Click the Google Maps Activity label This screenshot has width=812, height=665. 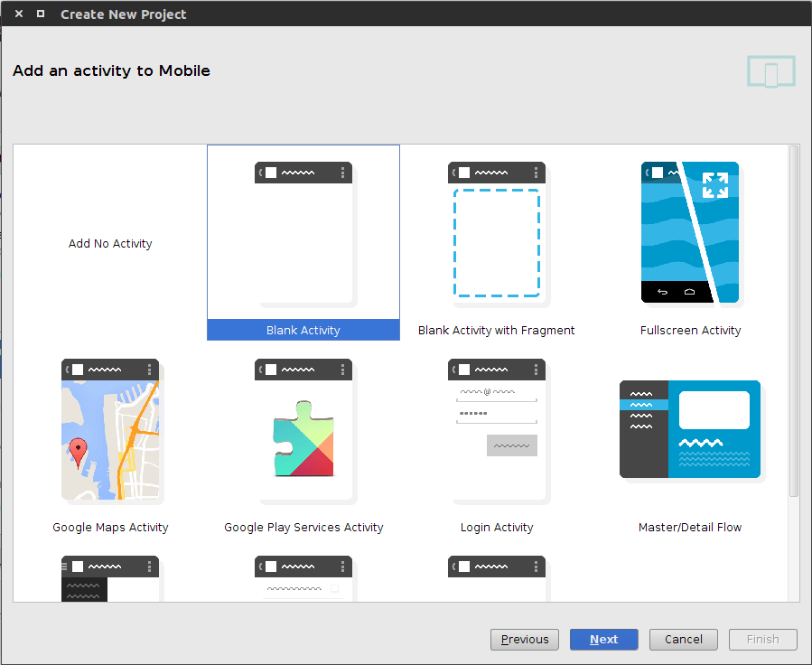pyautogui.click(x=110, y=528)
